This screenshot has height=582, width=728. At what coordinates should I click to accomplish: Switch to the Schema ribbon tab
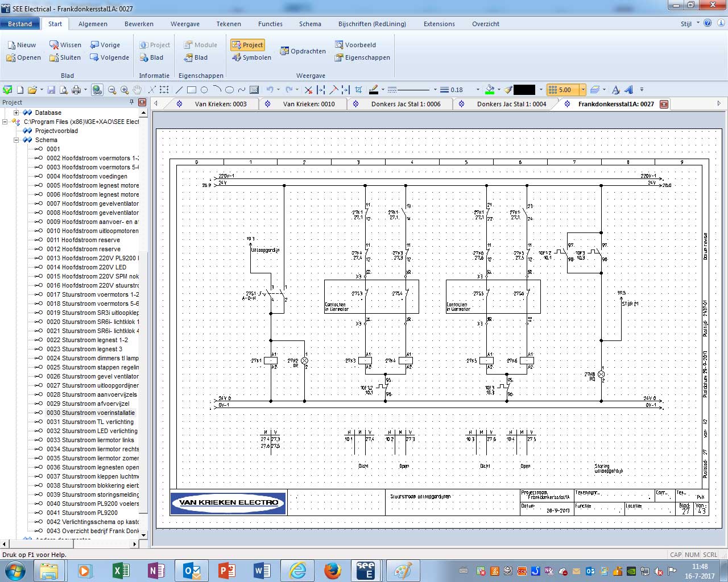[310, 24]
